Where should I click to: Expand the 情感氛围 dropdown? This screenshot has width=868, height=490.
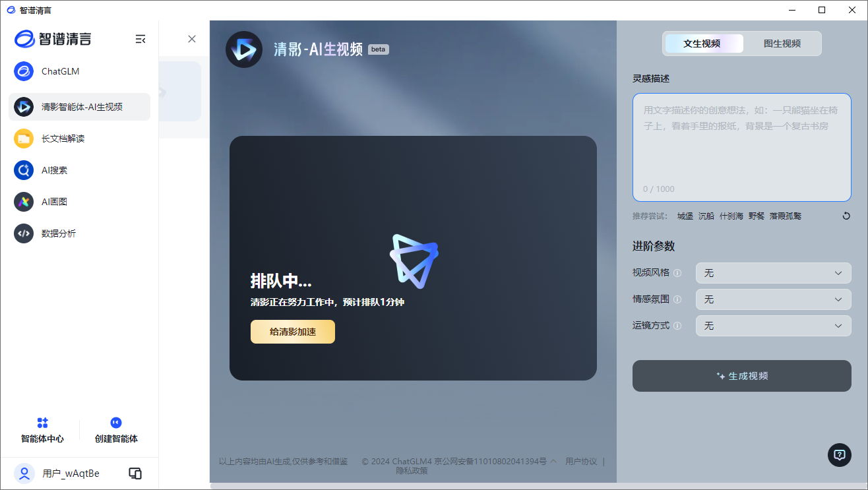point(773,299)
